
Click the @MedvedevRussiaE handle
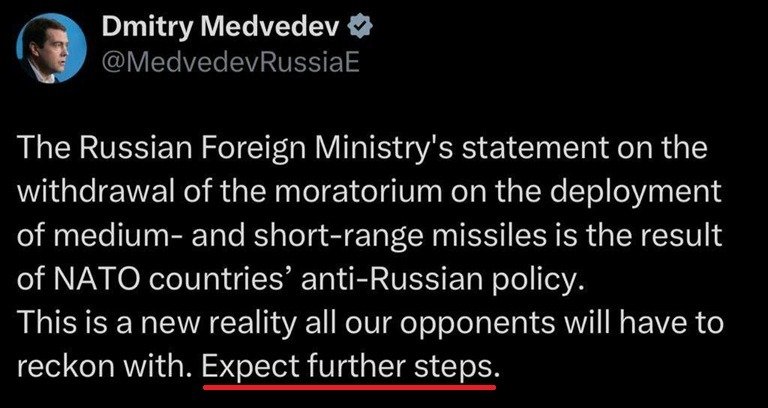230,64
